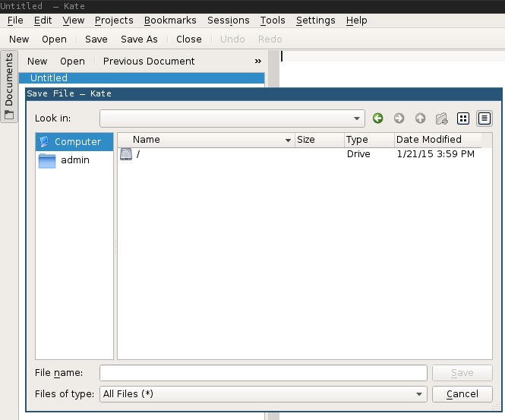Viewport: 505px width, 420px height.
Task: Click the Cancel button
Action: click(x=462, y=394)
